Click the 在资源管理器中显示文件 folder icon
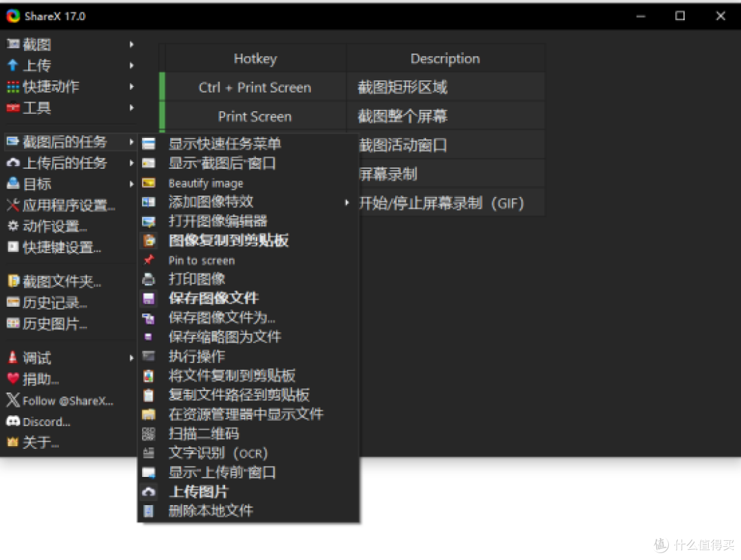The width and height of the screenshot is (741, 560). [x=148, y=415]
